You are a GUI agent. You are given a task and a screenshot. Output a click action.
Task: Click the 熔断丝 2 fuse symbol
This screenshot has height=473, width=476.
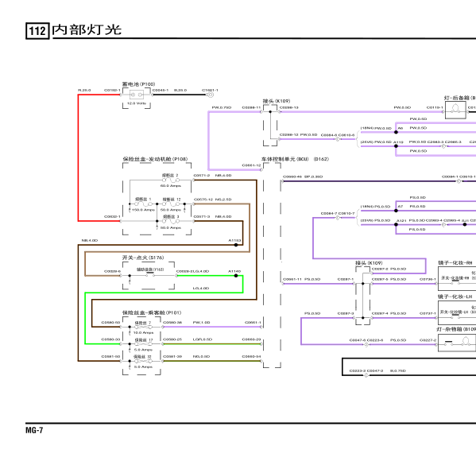(x=171, y=180)
